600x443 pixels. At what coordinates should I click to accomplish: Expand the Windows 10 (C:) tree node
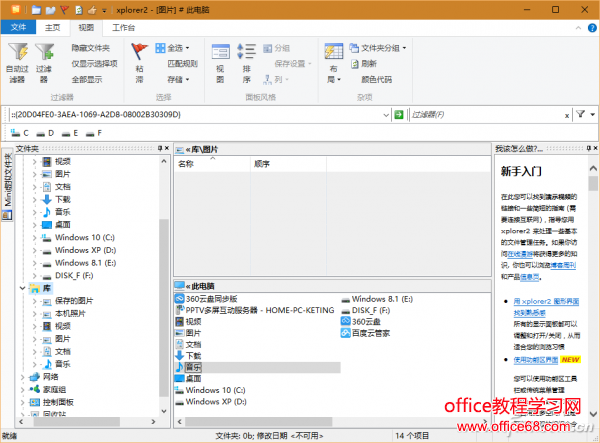coord(34,238)
